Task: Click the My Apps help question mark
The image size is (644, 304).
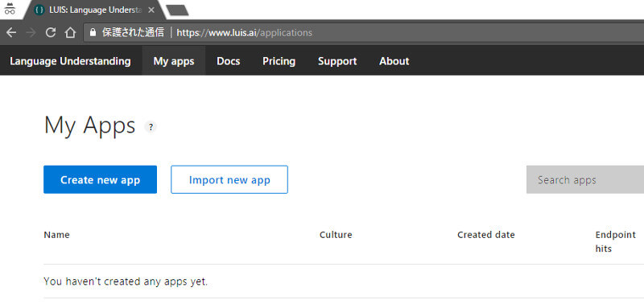Action: [151, 127]
